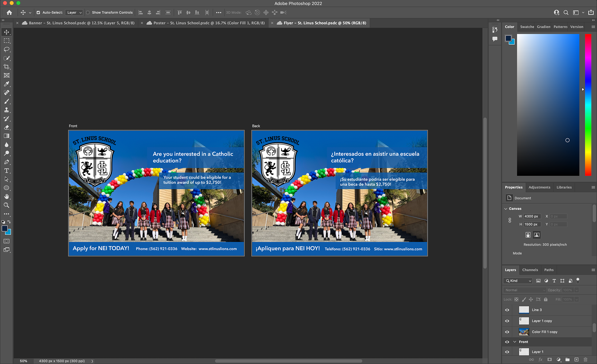This screenshot has height=364, width=597.
Task: Click the link icon between canvas W and H
Action: point(510,220)
